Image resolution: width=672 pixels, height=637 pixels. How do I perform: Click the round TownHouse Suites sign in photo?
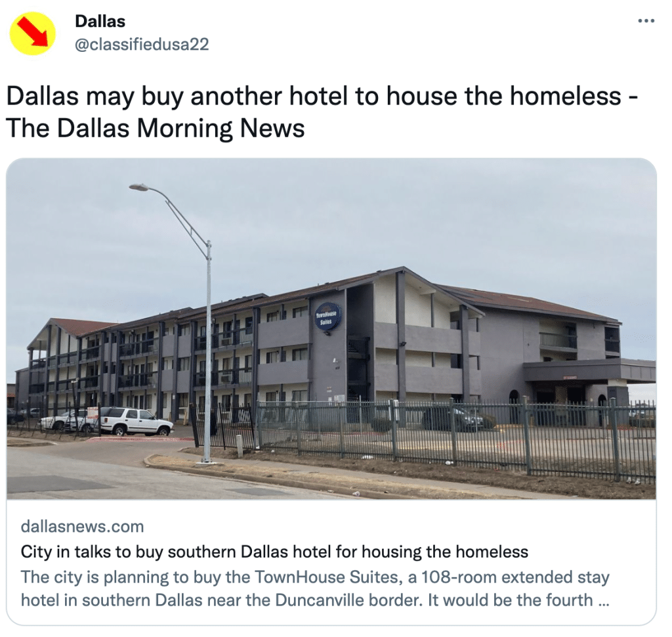tap(328, 317)
